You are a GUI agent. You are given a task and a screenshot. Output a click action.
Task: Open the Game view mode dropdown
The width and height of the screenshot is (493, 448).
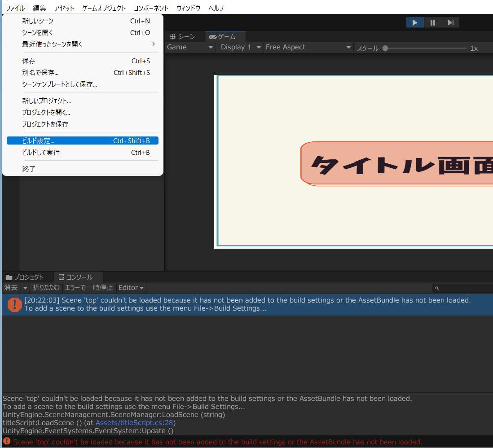click(x=190, y=47)
